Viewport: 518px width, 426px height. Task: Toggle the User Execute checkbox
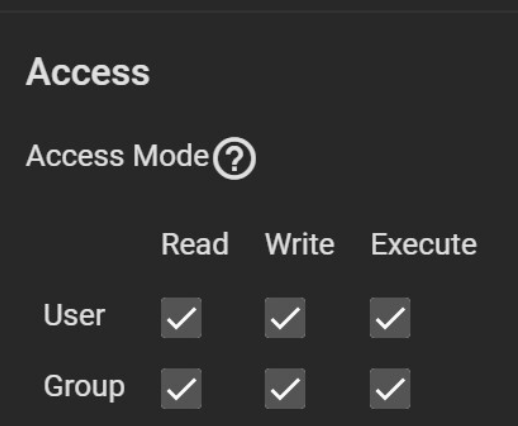tap(390, 318)
